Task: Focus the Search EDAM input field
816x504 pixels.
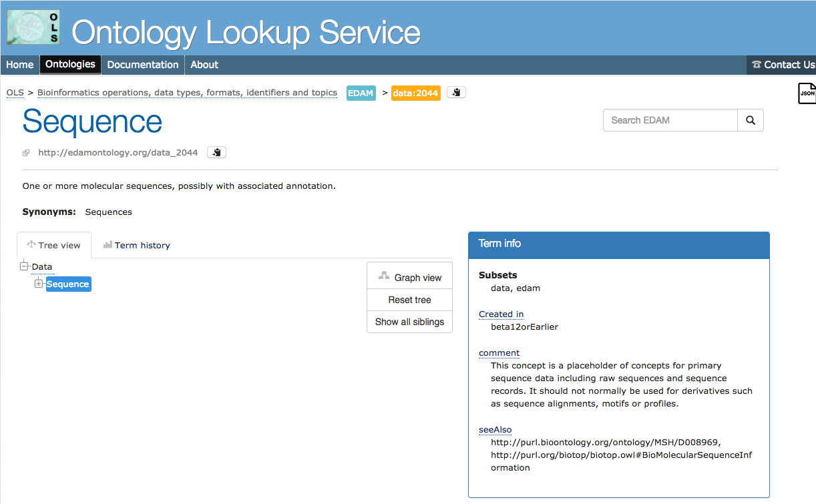Action: (x=670, y=120)
